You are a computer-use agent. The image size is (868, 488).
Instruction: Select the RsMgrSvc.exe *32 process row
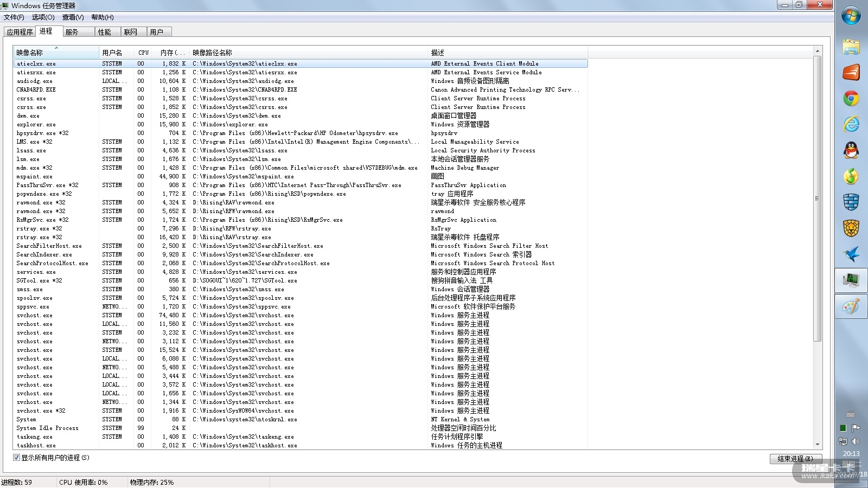tap(301, 220)
